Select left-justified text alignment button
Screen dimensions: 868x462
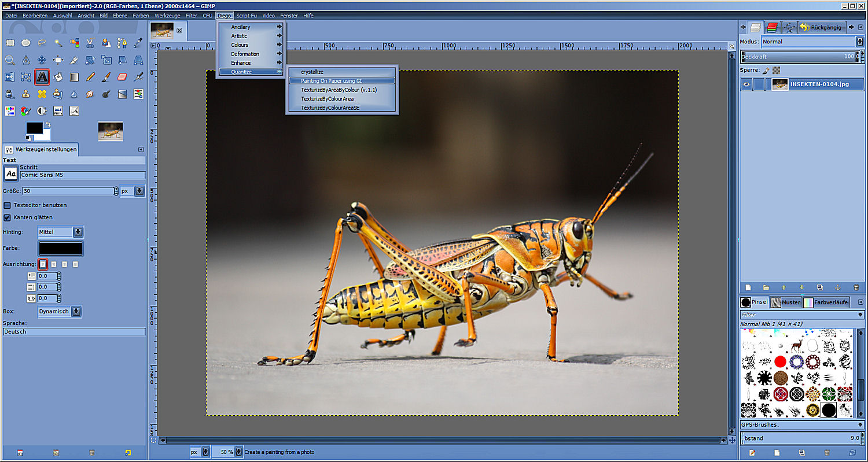click(43, 264)
